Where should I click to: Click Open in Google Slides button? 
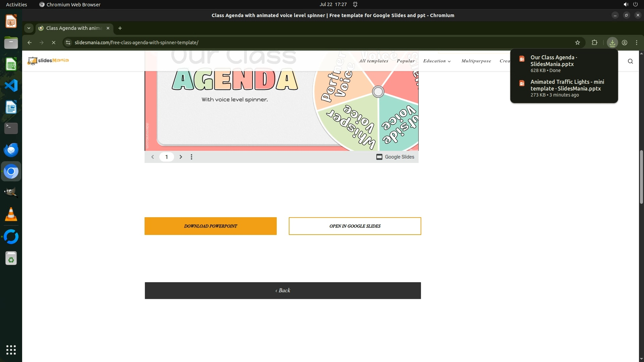click(x=355, y=226)
